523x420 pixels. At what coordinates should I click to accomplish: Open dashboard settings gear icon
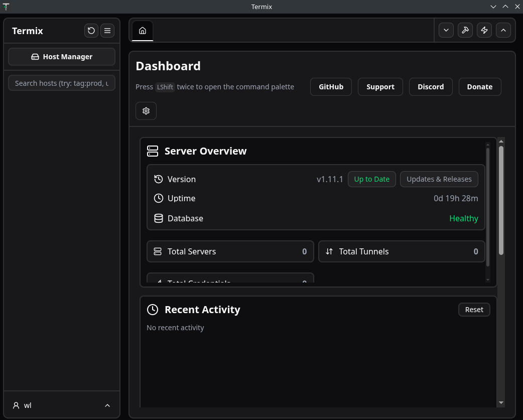coord(146,111)
